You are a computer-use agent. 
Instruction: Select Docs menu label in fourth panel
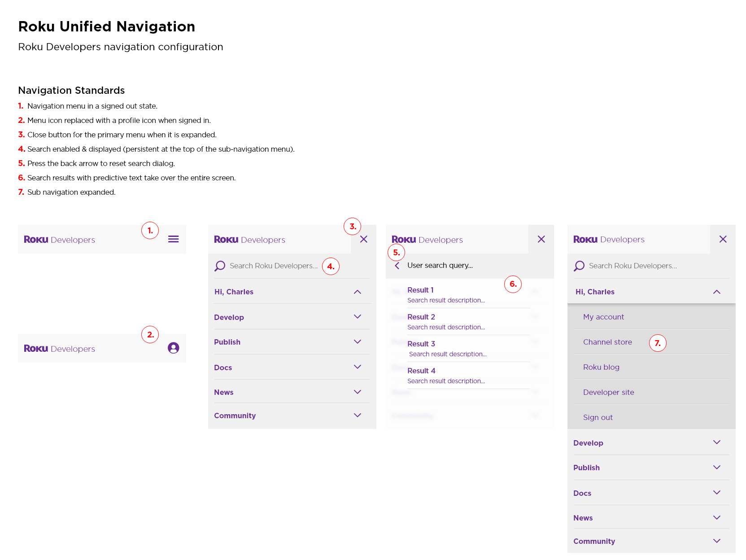coord(582,493)
